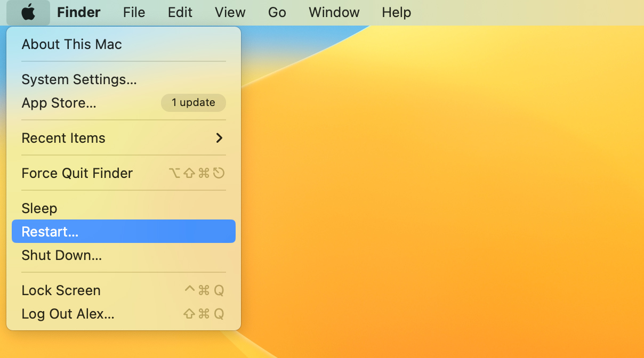The image size is (644, 358).
Task: Open the Finder menu
Action: pyautogui.click(x=79, y=12)
